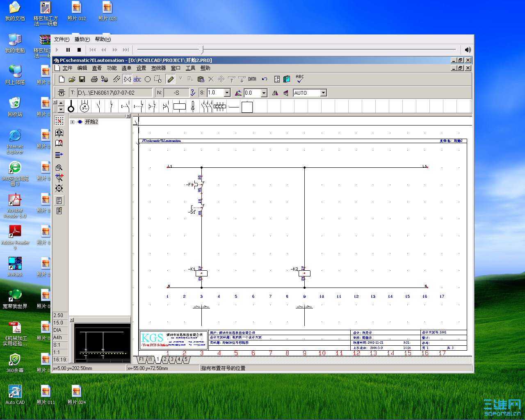525x420 pixels.
Task: Open the rotation angle 0.0 dropdown
Action: pos(264,93)
